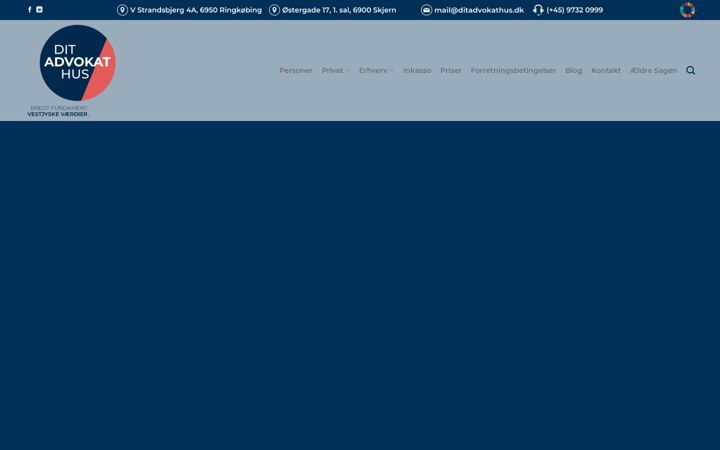Open the LinkedIn social icon

39,10
